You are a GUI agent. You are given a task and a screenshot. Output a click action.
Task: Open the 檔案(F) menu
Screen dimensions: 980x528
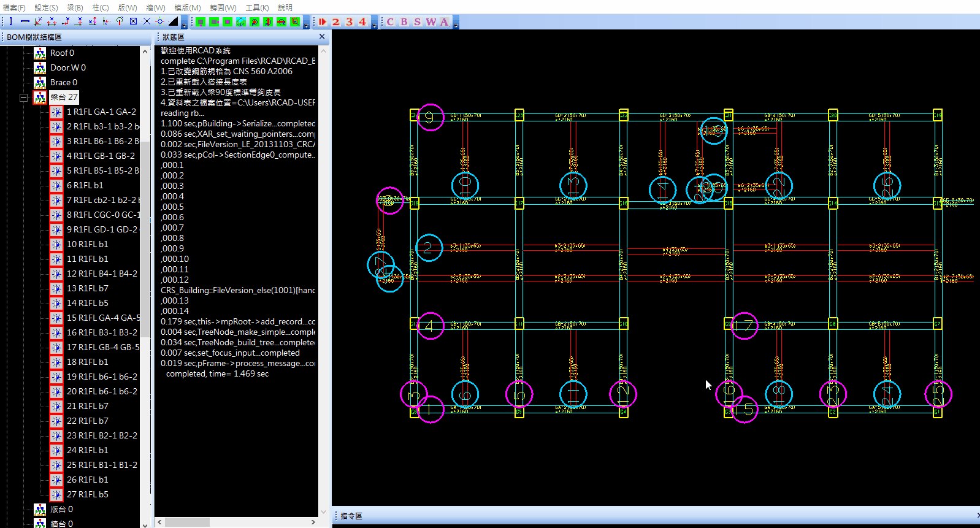(15, 7)
